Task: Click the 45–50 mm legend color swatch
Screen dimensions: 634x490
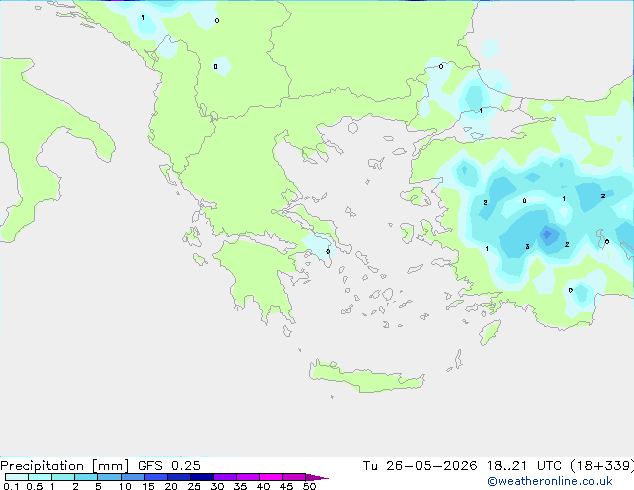Action: tap(294, 477)
